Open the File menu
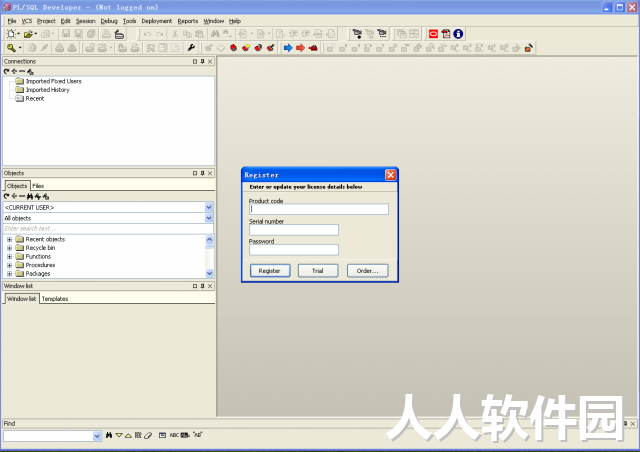Image resolution: width=640 pixels, height=452 pixels. pos(12,21)
